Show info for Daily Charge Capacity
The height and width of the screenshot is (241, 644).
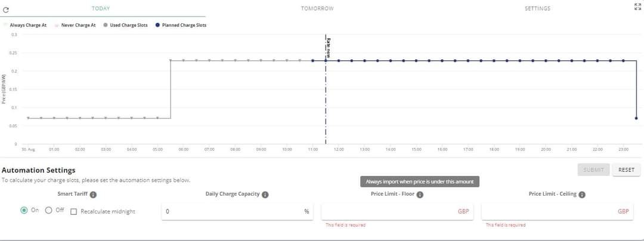(265, 194)
